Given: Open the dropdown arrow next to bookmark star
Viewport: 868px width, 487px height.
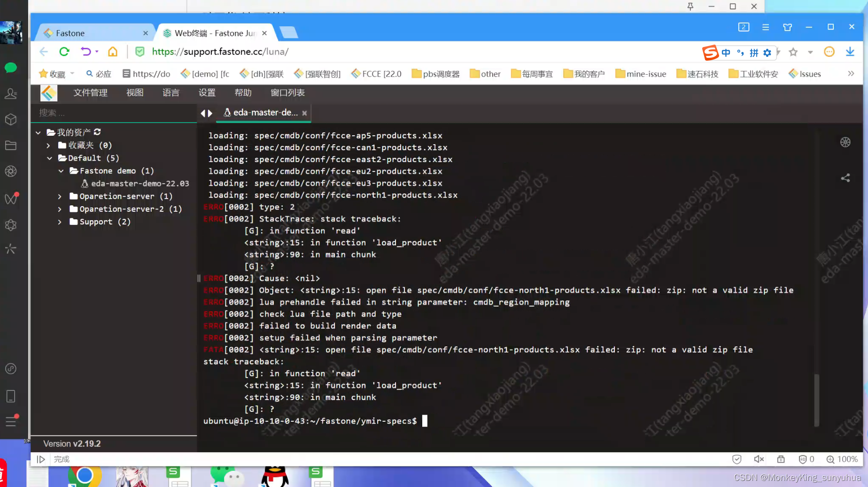Looking at the screenshot, I should coord(810,52).
